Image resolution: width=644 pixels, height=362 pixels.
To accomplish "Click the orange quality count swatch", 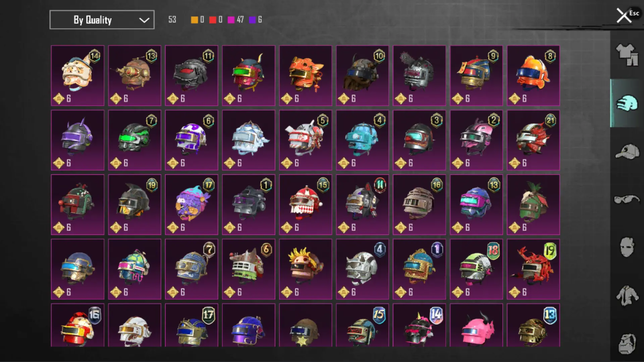I will (195, 20).
